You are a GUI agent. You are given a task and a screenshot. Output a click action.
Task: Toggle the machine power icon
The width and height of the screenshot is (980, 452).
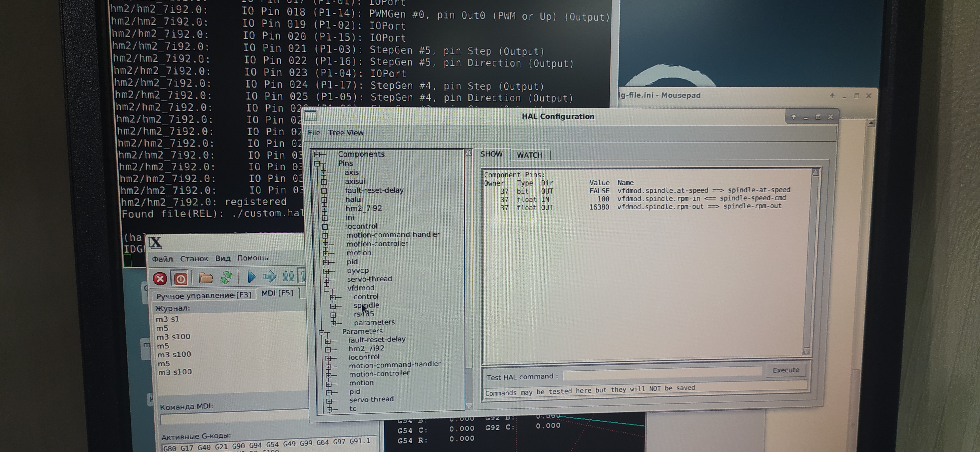(x=180, y=278)
